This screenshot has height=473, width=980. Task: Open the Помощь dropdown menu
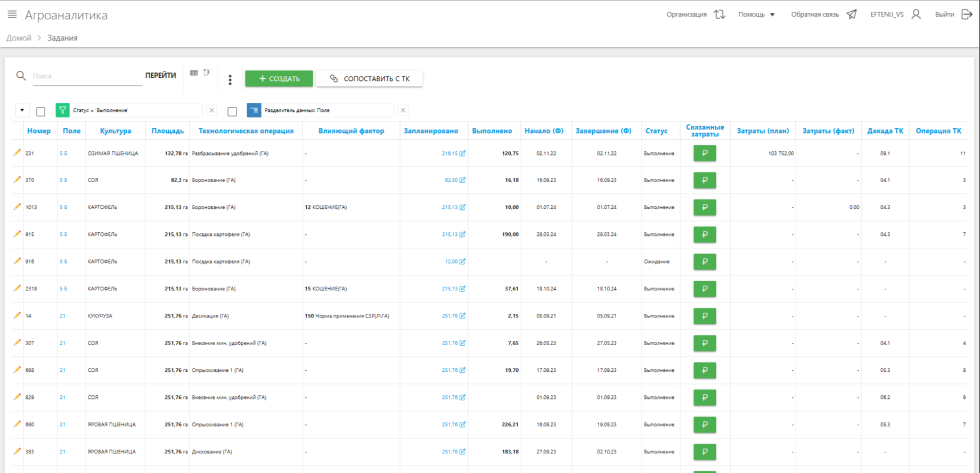coord(756,14)
